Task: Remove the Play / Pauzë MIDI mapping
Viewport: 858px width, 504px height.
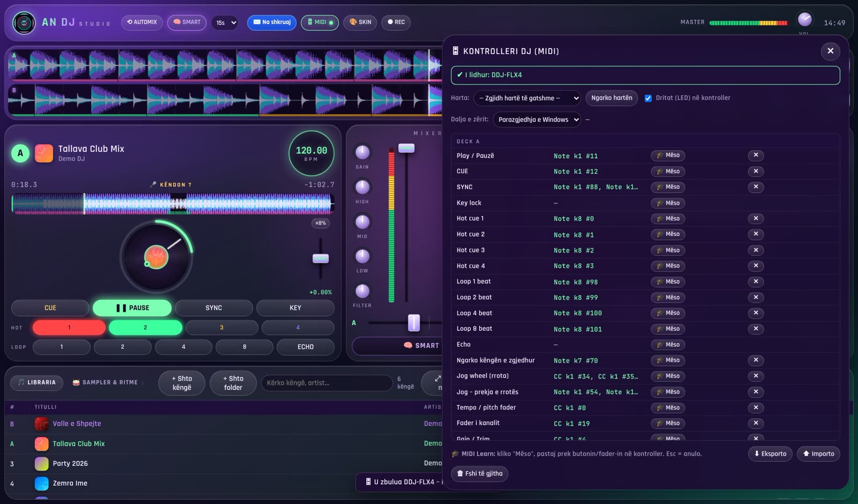Action: tap(756, 155)
